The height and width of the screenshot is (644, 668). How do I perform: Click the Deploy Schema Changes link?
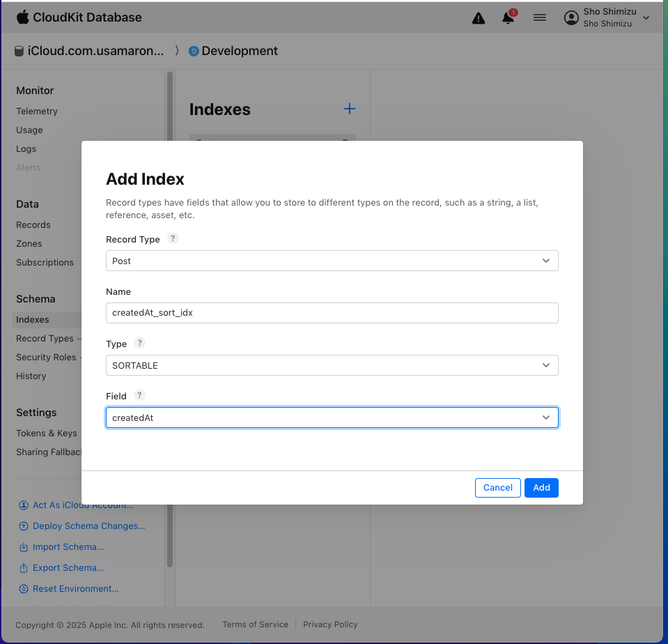pyautogui.click(x=88, y=526)
